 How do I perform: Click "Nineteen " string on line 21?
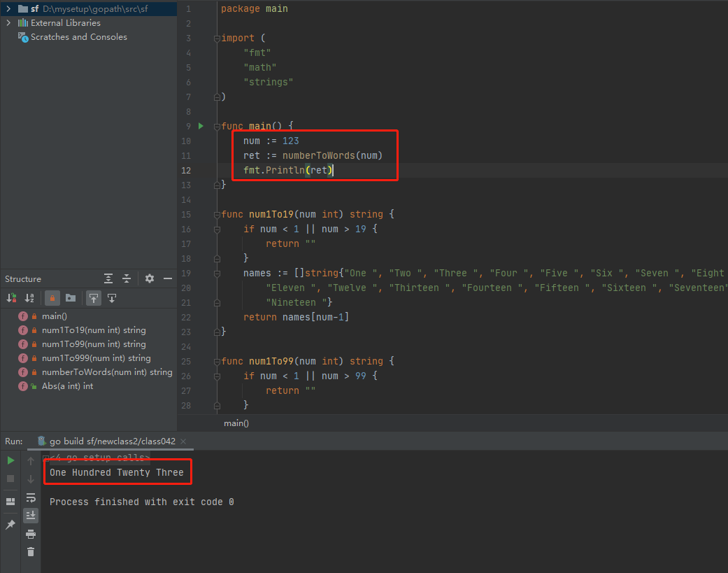tap(297, 303)
